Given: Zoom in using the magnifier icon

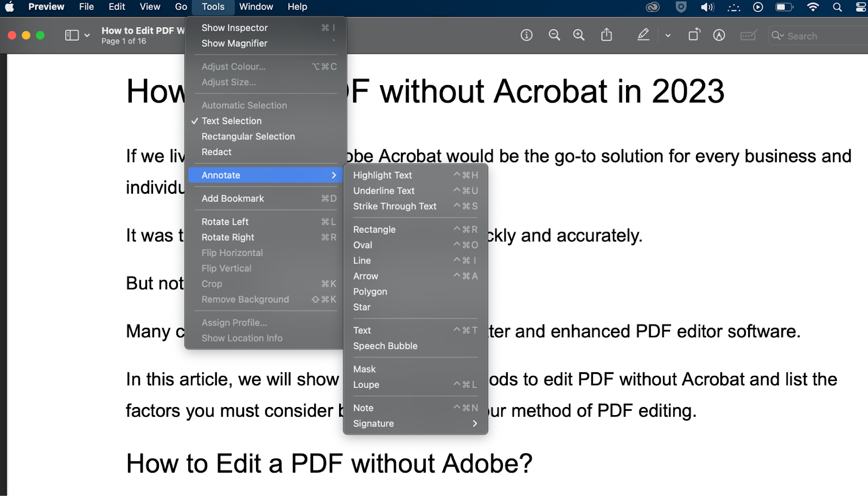Looking at the screenshot, I should coord(578,35).
